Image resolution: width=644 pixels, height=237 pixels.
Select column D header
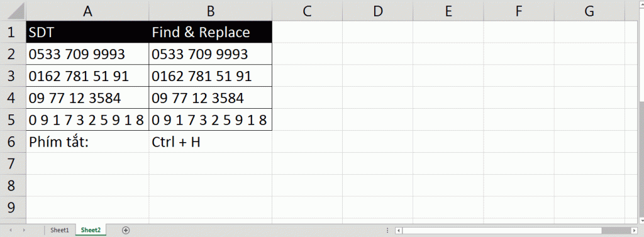pyautogui.click(x=378, y=11)
